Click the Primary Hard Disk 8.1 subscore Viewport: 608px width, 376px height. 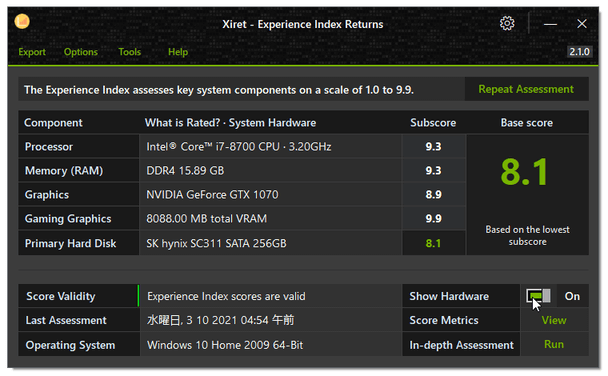point(433,243)
